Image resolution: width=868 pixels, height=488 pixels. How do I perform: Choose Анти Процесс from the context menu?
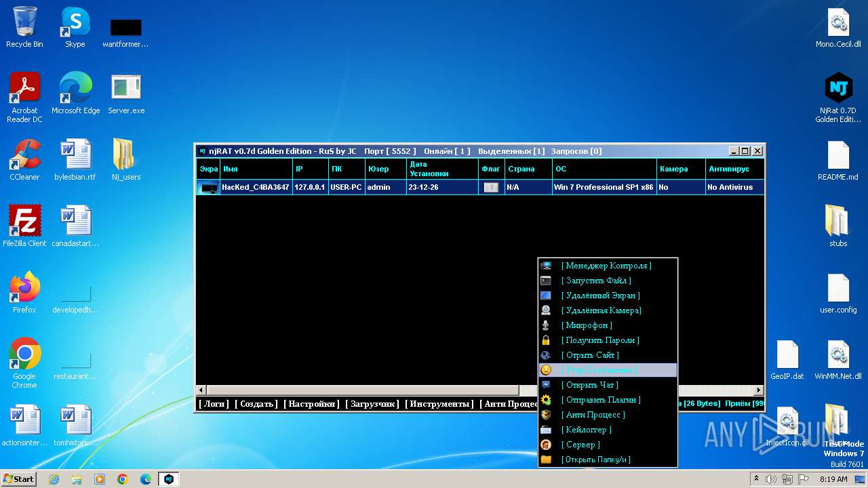coord(608,415)
